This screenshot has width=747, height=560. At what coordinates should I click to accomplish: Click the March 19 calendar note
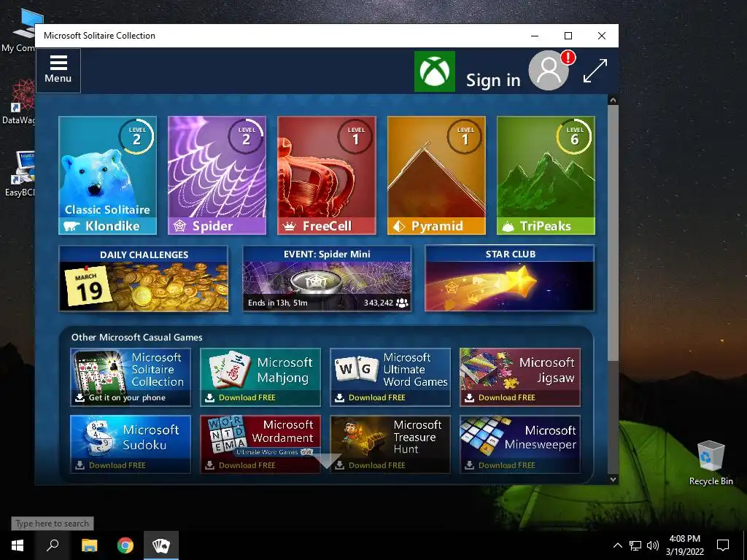[x=88, y=287]
